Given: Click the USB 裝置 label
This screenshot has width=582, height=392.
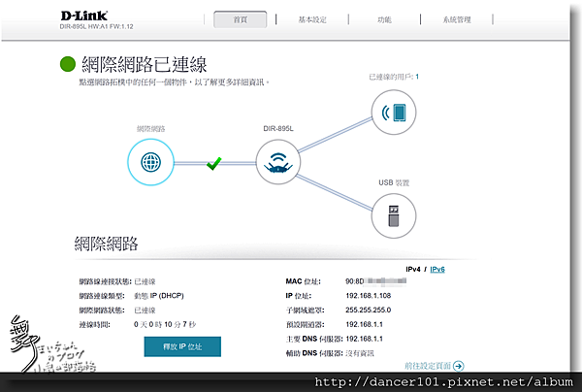Looking at the screenshot, I should tap(394, 182).
